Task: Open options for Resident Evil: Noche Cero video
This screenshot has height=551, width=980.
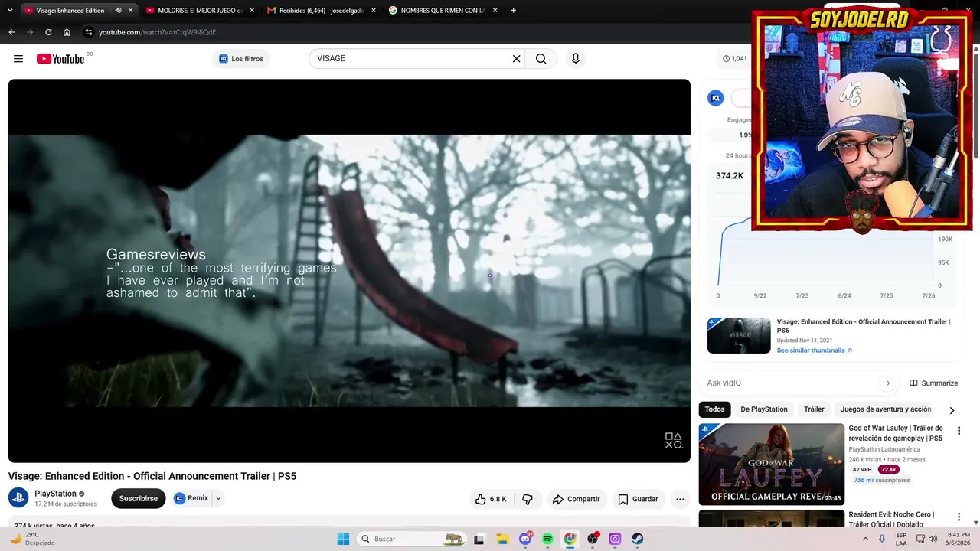Action: click(x=959, y=517)
